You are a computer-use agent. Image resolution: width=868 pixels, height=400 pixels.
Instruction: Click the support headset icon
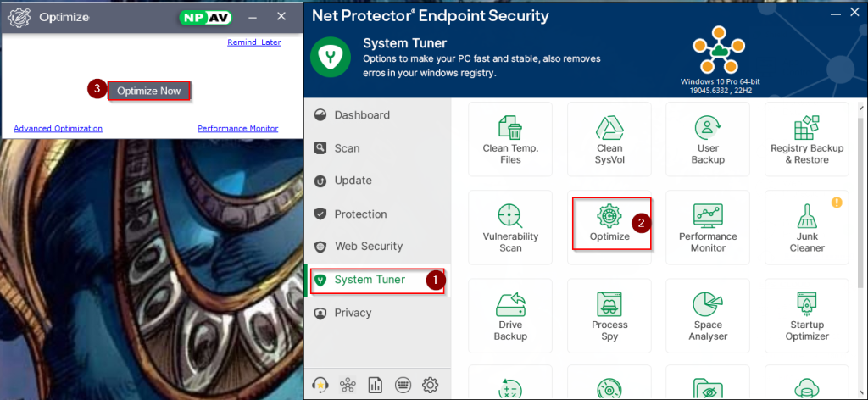(x=321, y=384)
